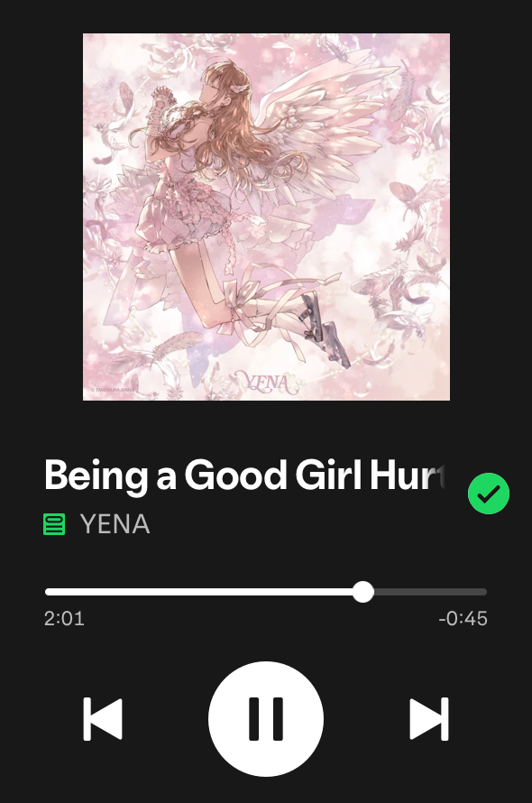Click the song title Being a Good Girl Hurts
Image resolution: width=532 pixels, height=803 pixels.
coord(244,476)
